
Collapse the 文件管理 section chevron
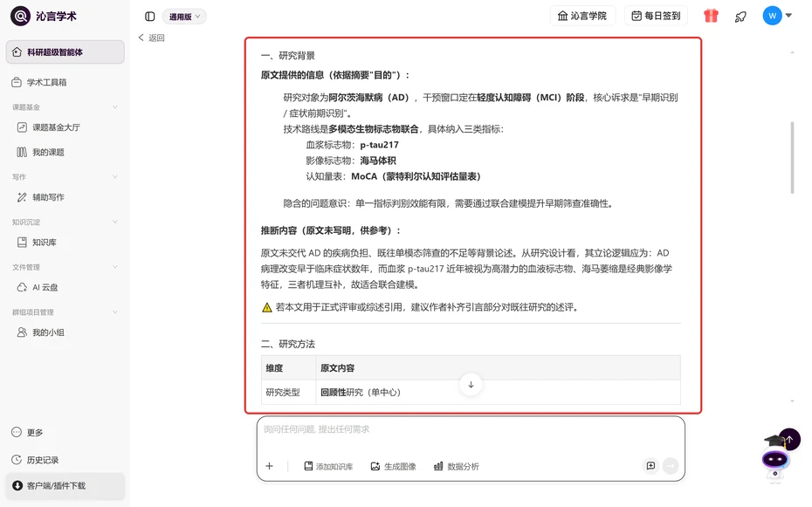click(115, 267)
